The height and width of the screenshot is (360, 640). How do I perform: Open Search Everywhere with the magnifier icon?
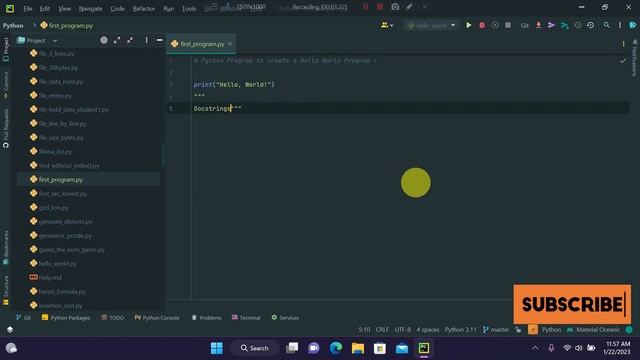(x=607, y=25)
